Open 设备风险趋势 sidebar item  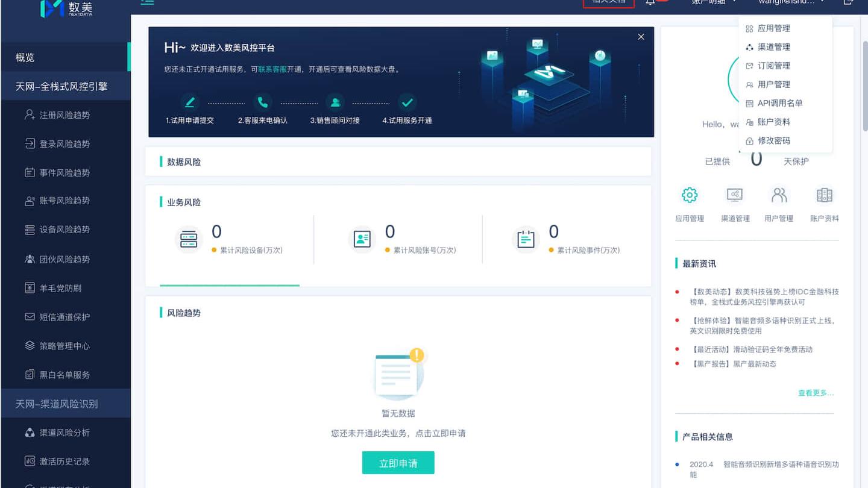[64, 230]
